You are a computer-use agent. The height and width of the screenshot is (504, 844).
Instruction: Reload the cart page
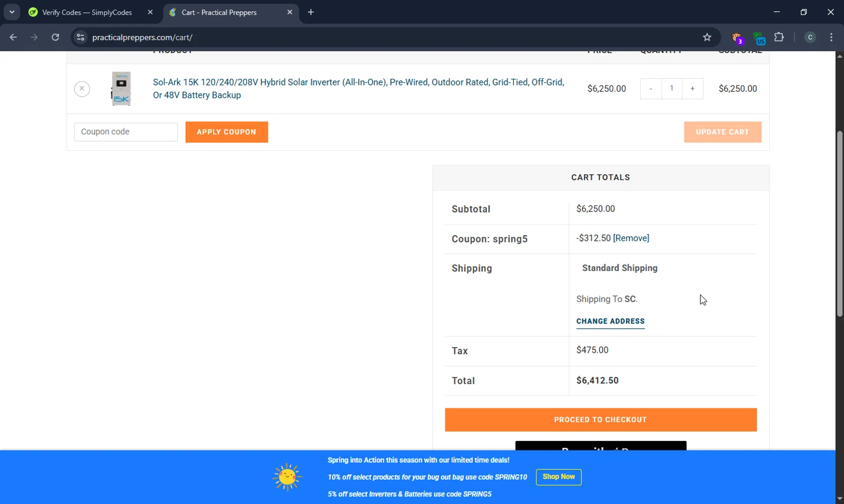pos(55,38)
